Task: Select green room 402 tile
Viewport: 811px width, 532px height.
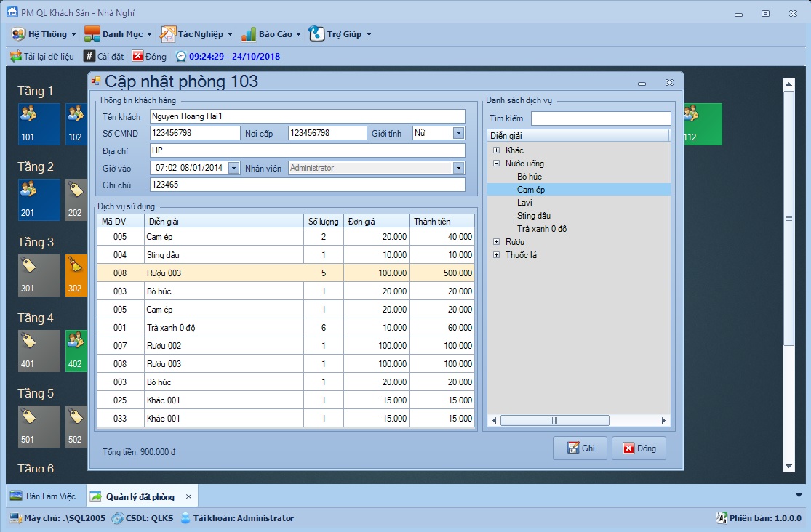Action: point(76,350)
